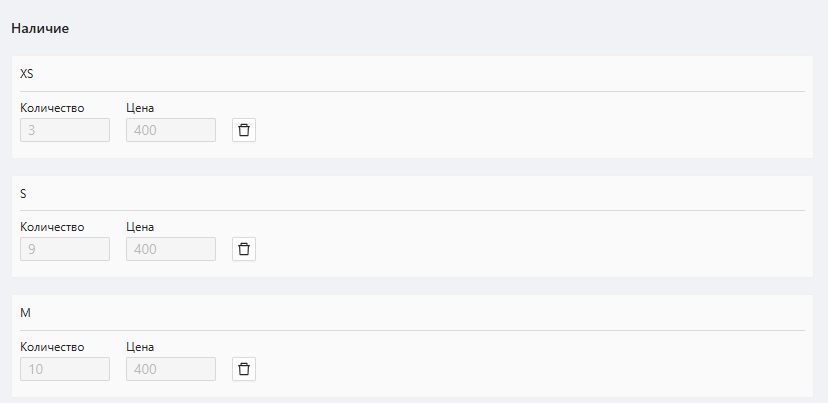Click the price input for size S
The height and width of the screenshot is (403, 828).
click(171, 249)
